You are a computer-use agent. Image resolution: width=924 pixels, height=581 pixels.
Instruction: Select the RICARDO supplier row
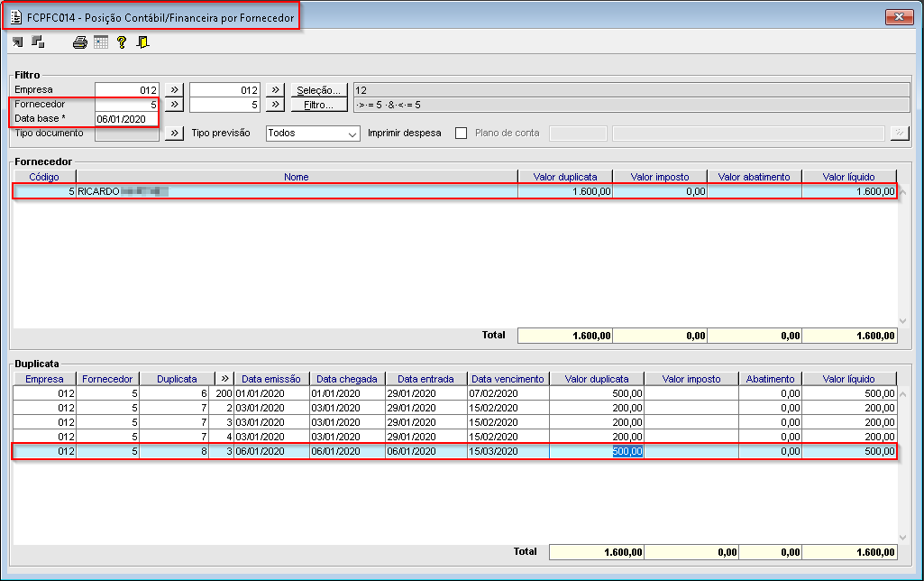(270, 191)
